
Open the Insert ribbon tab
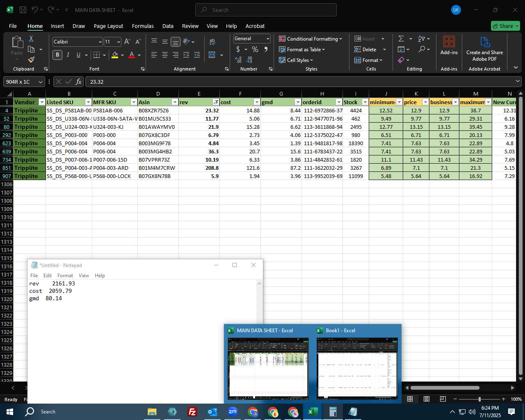point(57,26)
